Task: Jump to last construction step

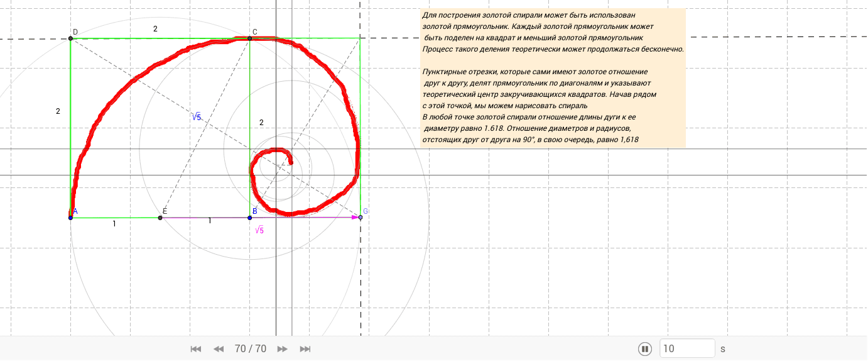Action: (x=306, y=348)
